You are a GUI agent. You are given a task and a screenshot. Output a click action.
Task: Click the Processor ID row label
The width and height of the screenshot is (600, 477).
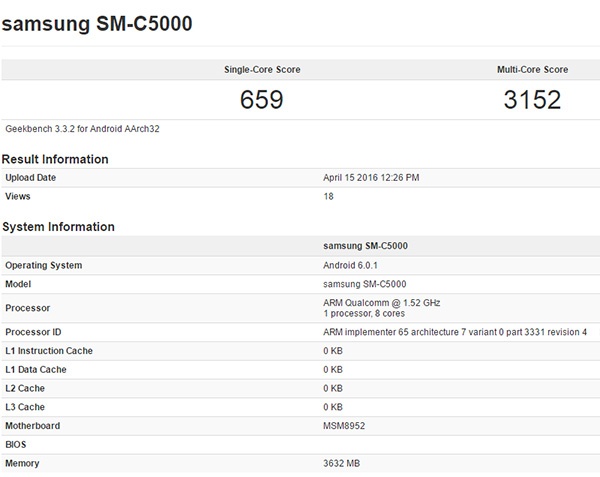coord(33,332)
